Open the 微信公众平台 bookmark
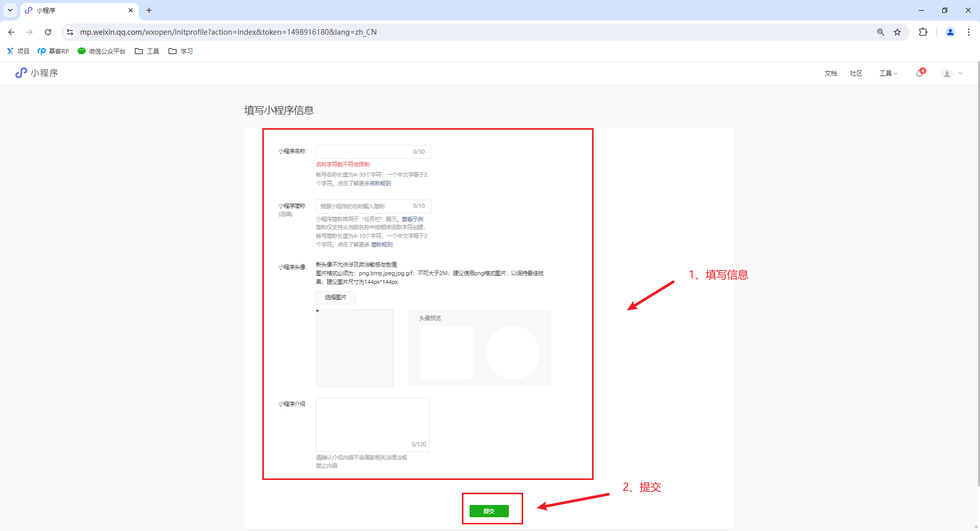The height and width of the screenshot is (531, 980). (x=102, y=51)
